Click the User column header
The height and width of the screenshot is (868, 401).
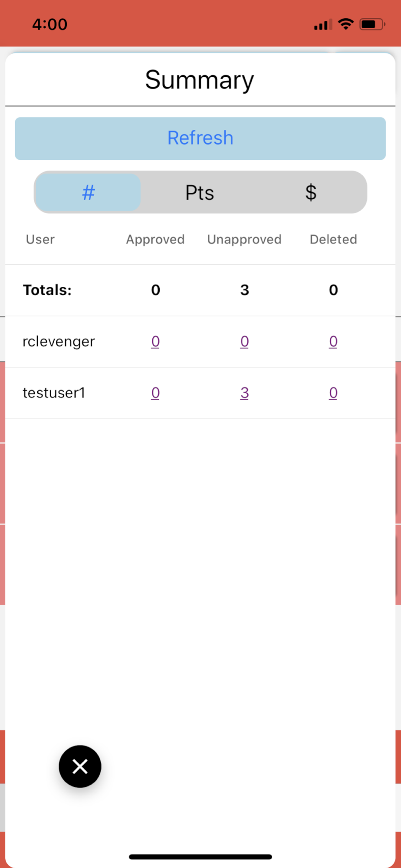[x=40, y=240]
